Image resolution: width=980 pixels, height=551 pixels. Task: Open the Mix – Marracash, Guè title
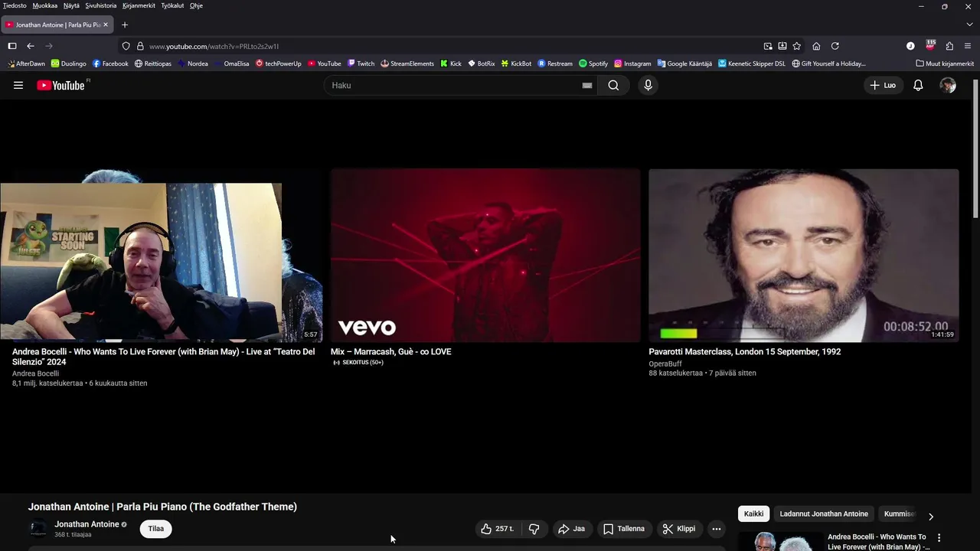pyautogui.click(x=390, y=352)
